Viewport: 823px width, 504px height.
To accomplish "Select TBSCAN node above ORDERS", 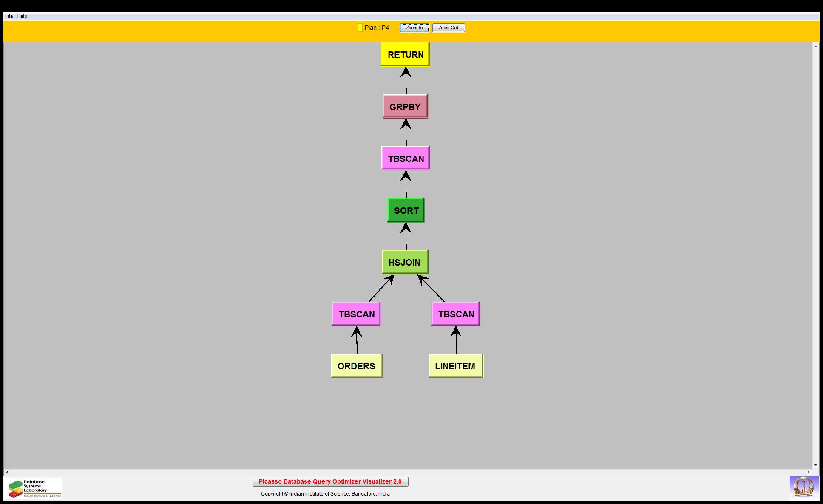I will [356, 314].
